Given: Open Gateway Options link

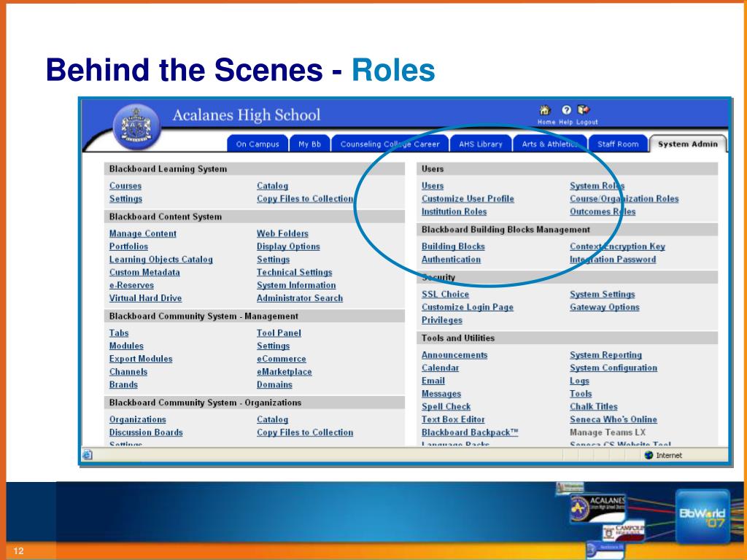Looking at the screenshot, I should [605, 307].
